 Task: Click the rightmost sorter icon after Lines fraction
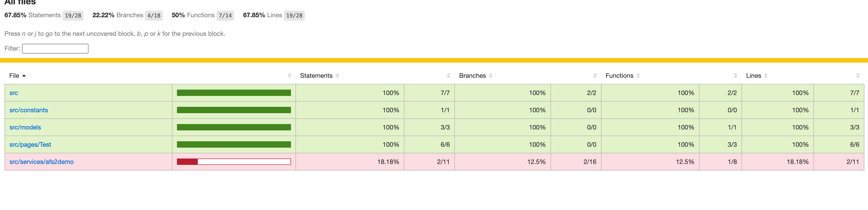click(x=858, y=76)
